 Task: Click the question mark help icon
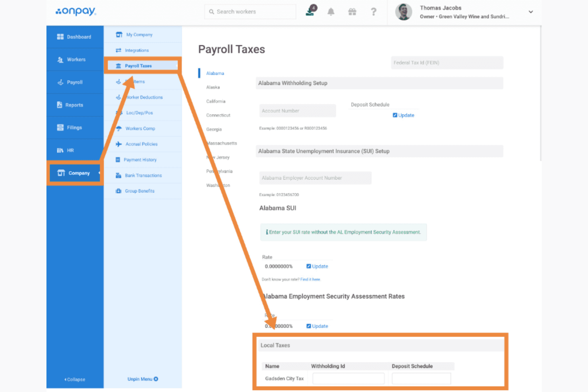[373, 12]
